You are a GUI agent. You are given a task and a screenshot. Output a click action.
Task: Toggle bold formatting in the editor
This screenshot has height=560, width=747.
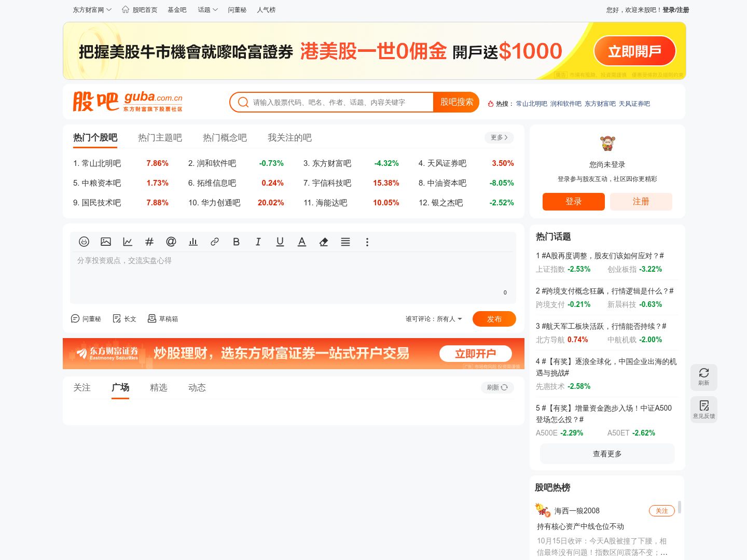(x=237, y=242)
